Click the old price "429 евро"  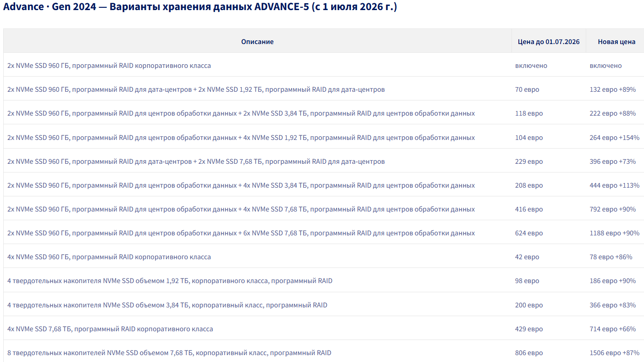(529, 329)
